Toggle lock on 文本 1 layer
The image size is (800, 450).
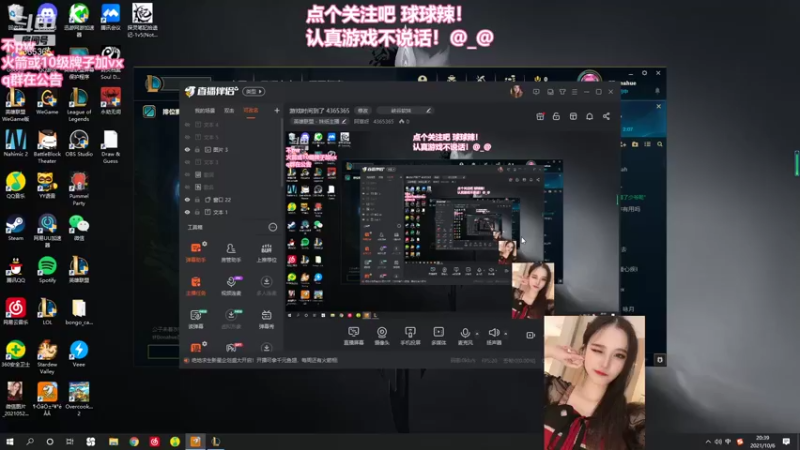[x=197, y=212]
